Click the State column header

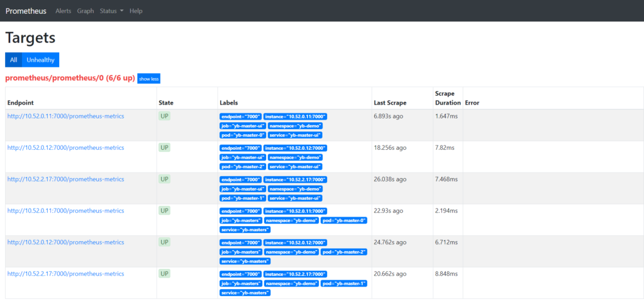pos(166,102)
